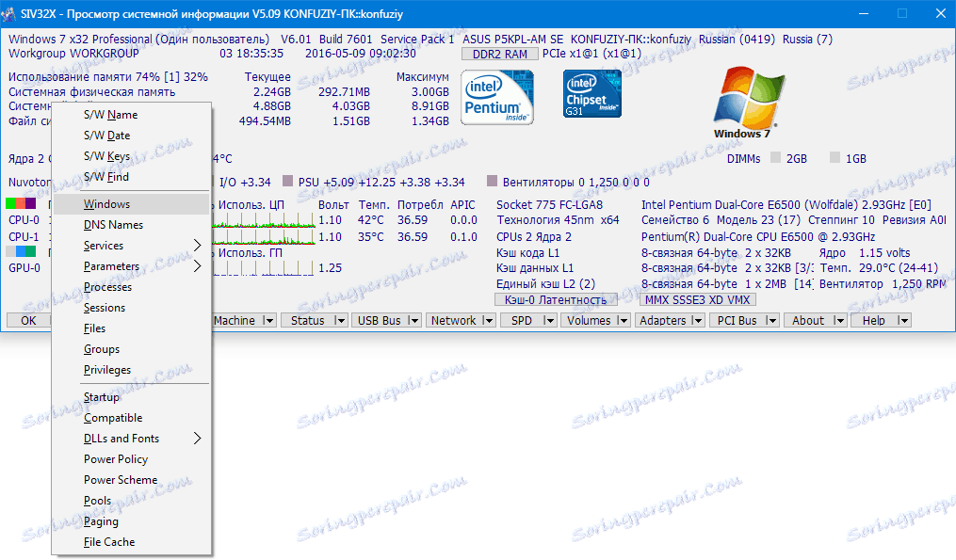Viewport: 956px width, 560px height.
Task: Open File Cache from the menu
Action: (x=132, y=542)
